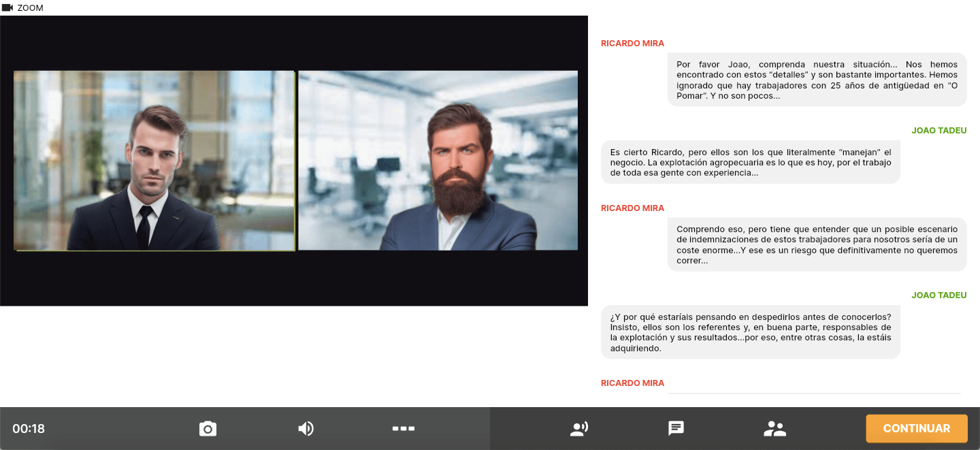Click Ricardo Mira name above 'Comprendo eso' message
980x450 pixels.
pyautogui.click(x=632, y=208)
